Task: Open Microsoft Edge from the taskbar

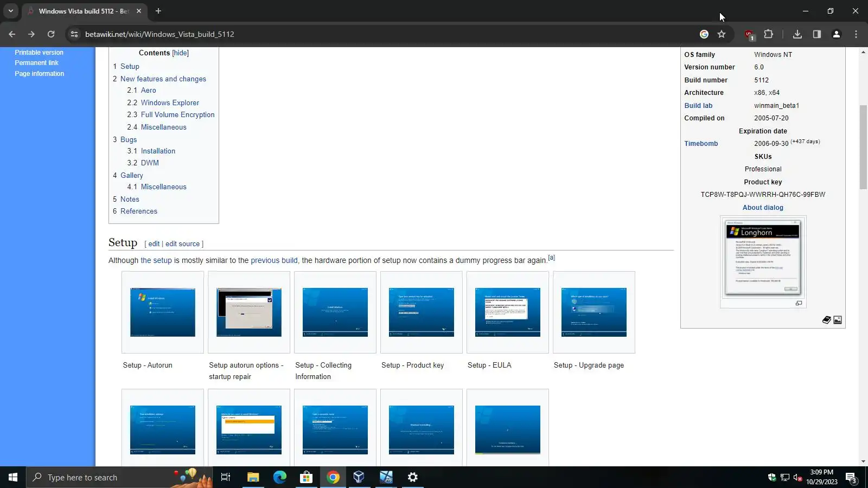Action: point(279,477)
